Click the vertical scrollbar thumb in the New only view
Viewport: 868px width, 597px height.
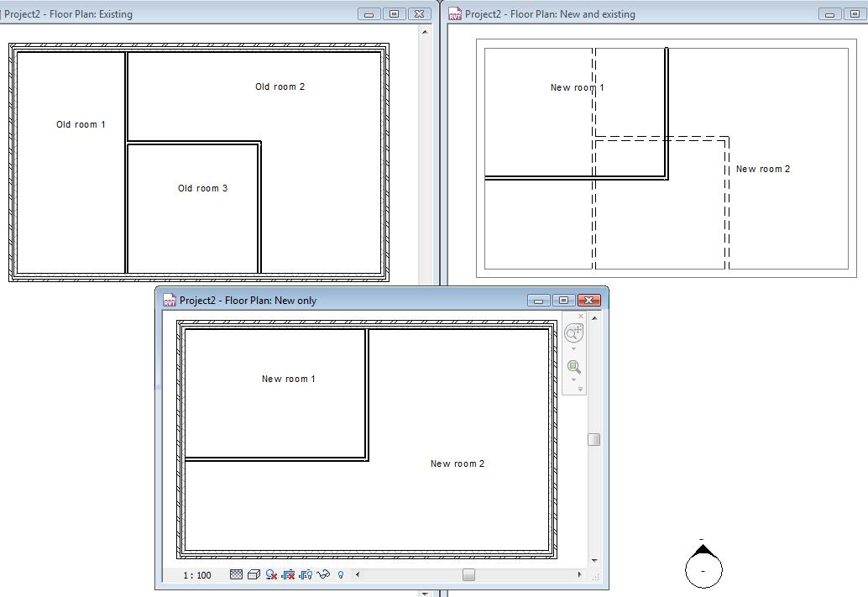[x=594, y=439]
